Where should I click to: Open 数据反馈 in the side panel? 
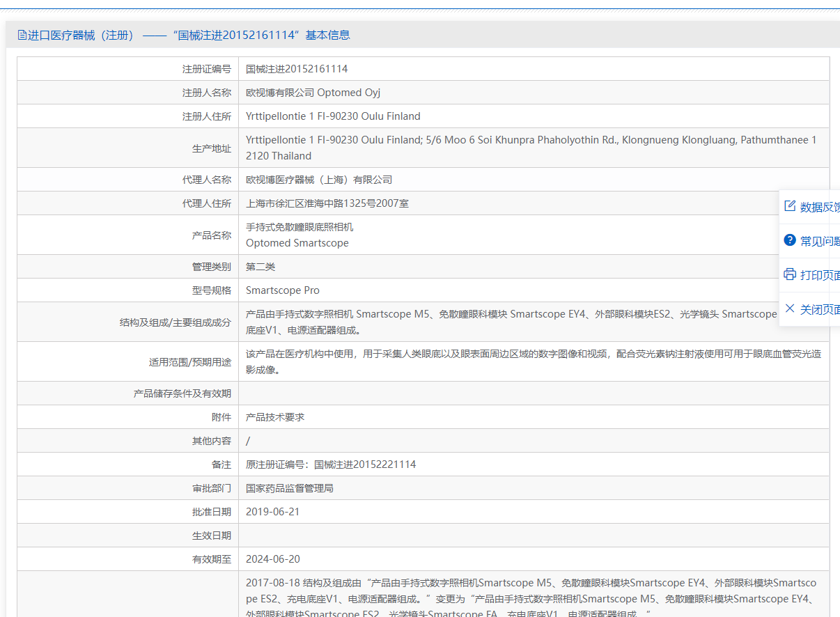pyautogui.click(x=820, y=207)
